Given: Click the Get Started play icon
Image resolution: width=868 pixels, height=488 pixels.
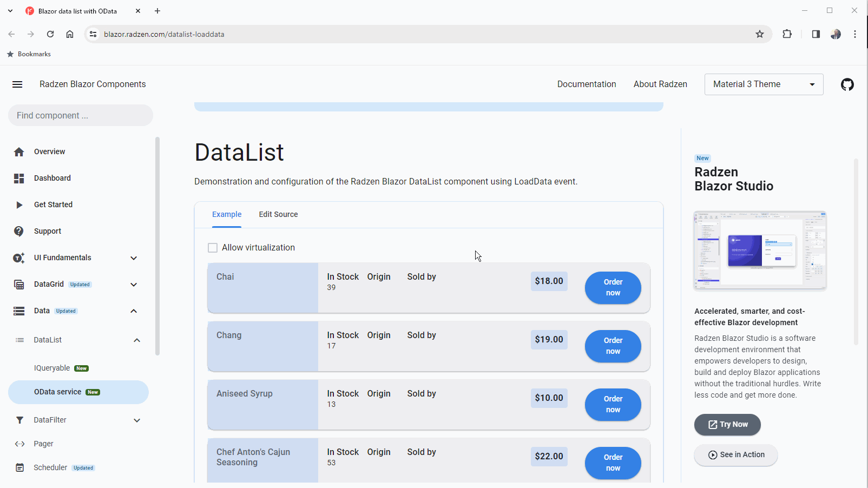Looking at the screenshot, I should coord(19,205).
